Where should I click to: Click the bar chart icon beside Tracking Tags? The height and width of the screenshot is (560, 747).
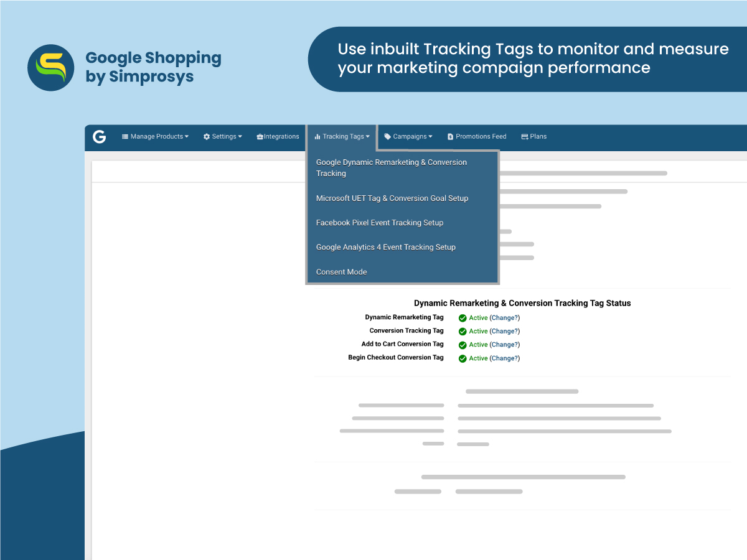point(317,137)
